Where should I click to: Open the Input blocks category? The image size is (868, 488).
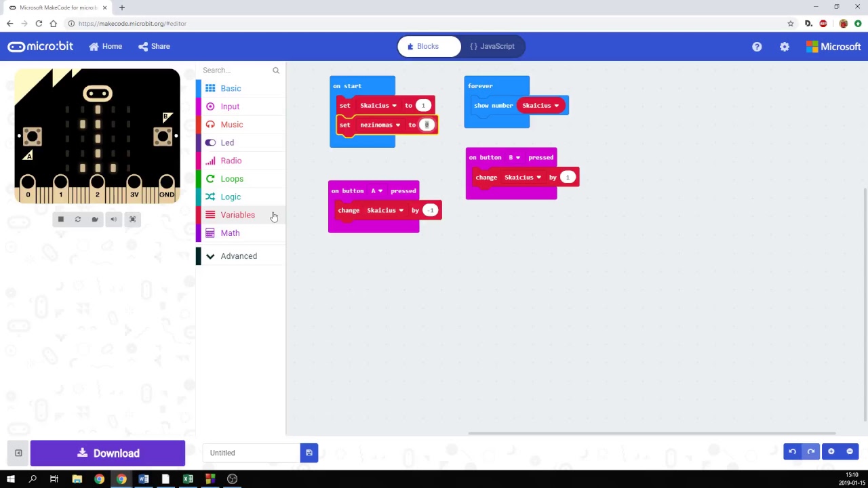point(241,106)
